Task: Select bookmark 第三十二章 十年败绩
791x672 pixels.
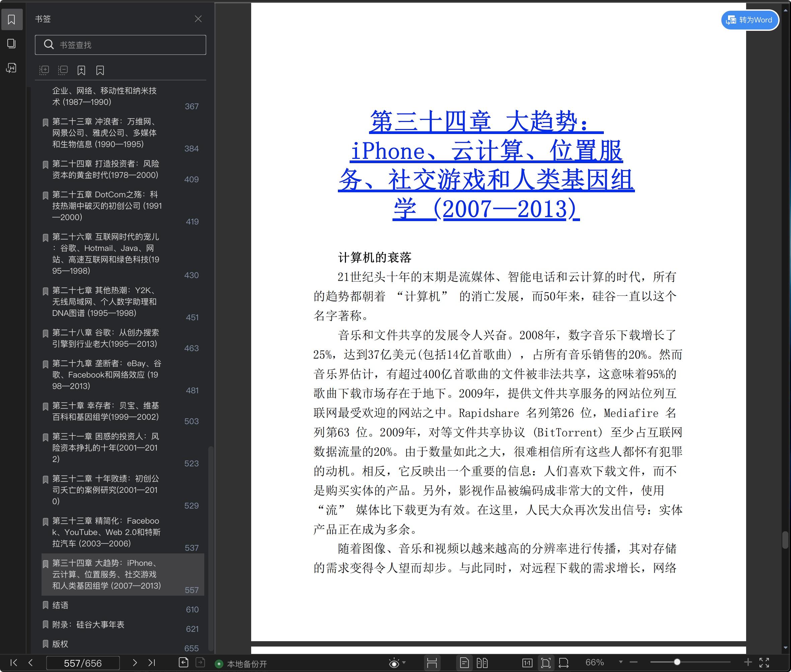Action: point(123,490)
